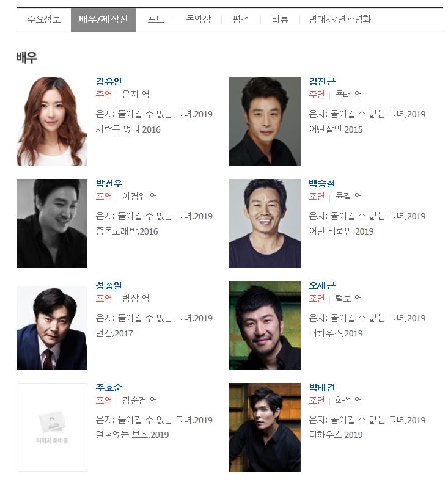Viewport: 448px width, 491px height.
Task: Open 어린 의뢰인,2019 movie link
Action: [x=341, y=231]
